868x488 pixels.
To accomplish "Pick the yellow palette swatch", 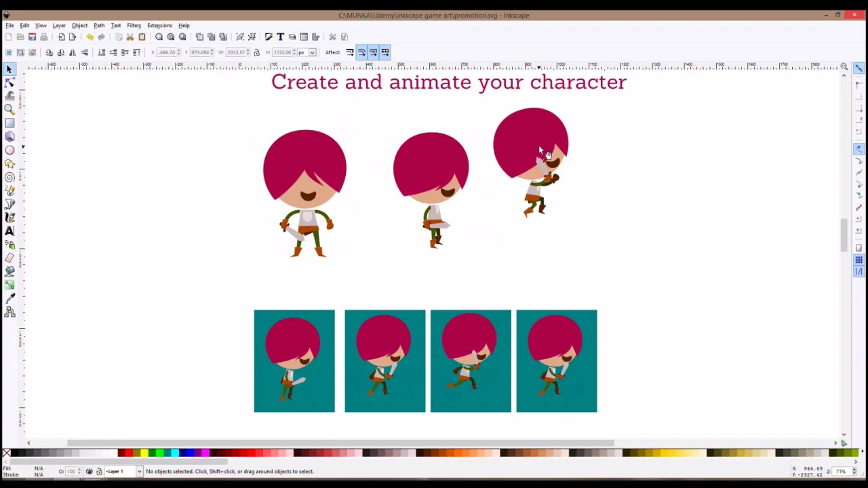I will click(144, 453).
